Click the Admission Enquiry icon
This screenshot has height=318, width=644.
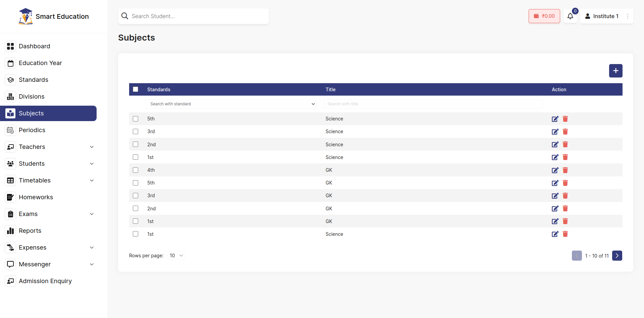[10, 281]
